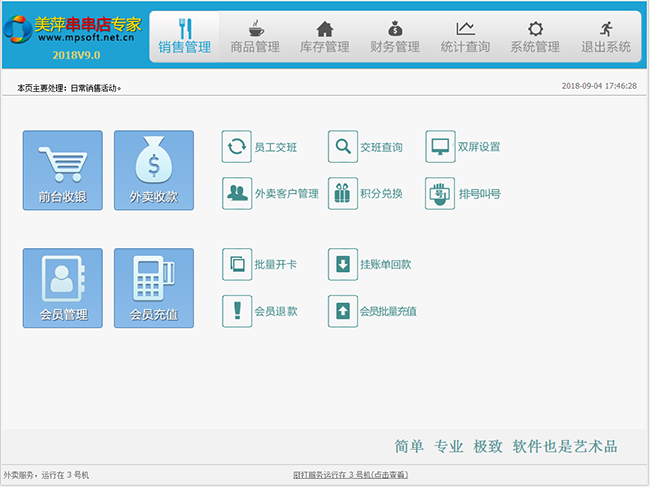Open 会员充值 member recharge tile

(154, 288)
